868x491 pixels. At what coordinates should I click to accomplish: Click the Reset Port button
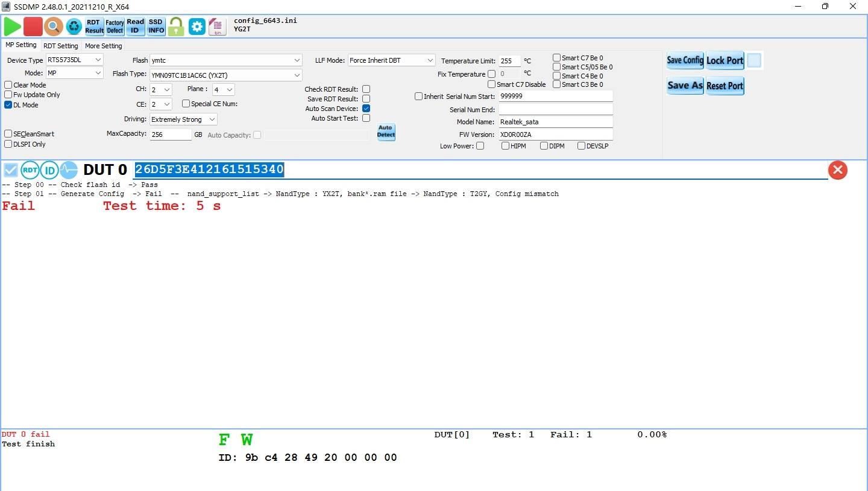click(725, 86)
